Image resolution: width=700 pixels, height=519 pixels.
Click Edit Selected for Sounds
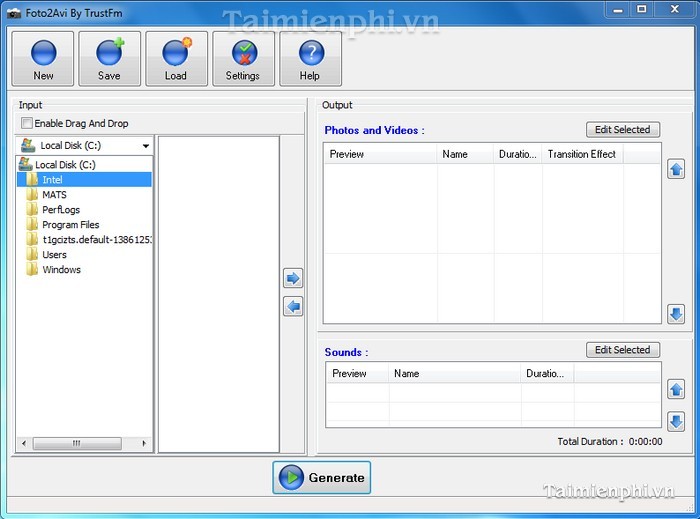[x=622, y=350]
